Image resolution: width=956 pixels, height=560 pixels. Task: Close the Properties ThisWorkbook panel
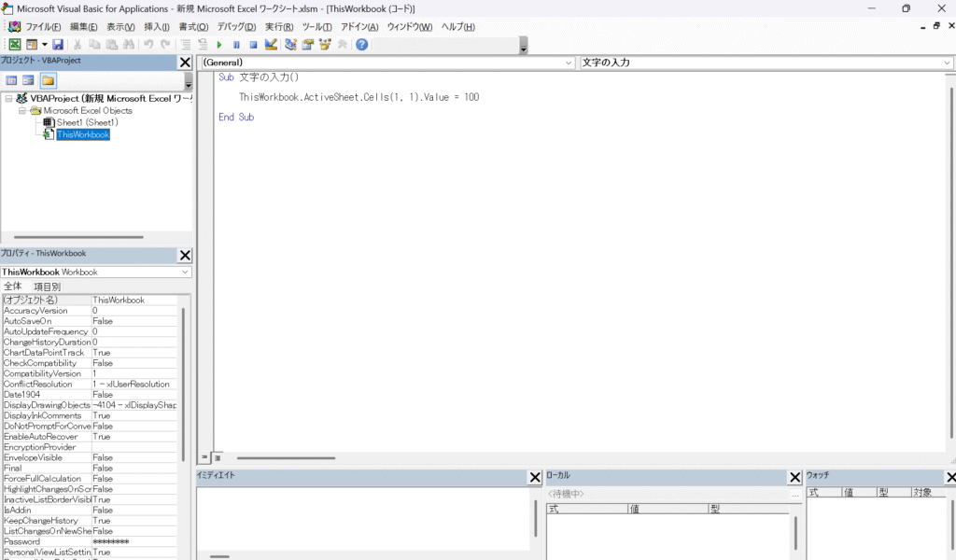186,256
